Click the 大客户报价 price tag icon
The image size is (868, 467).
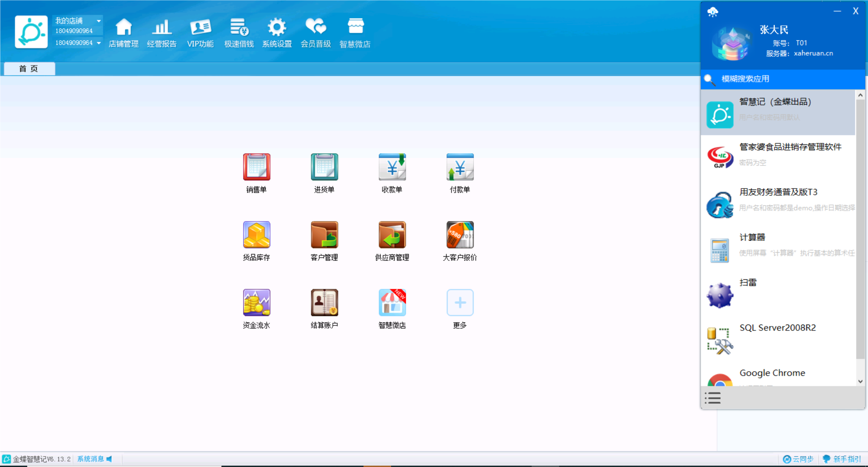(460, 235)
